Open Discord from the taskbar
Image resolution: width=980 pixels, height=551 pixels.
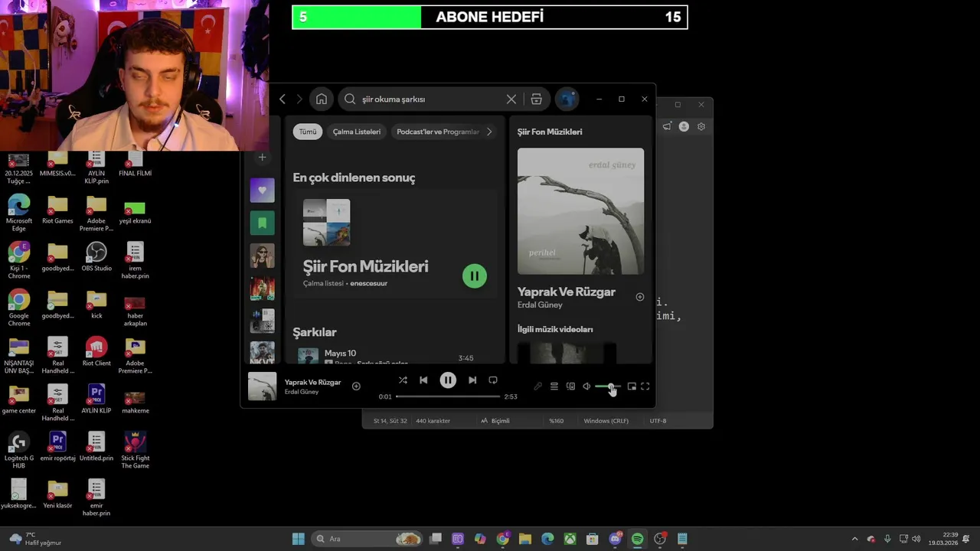pyautogui.click(x=615, y=539)
